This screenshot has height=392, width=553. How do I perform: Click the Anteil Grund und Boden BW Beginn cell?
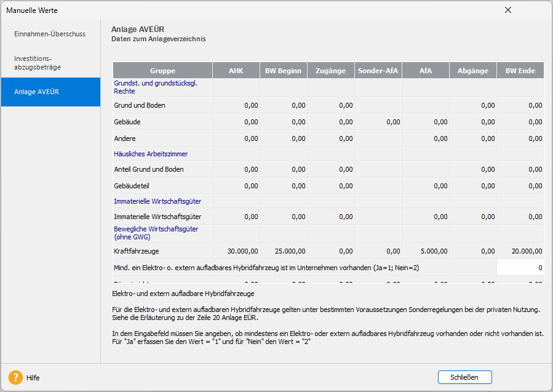tap(284, 169)
